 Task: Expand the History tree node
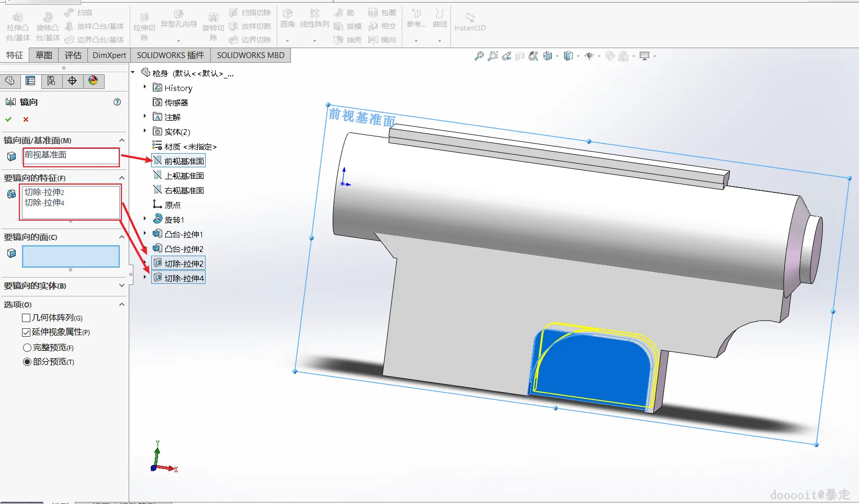click(145, 87)
